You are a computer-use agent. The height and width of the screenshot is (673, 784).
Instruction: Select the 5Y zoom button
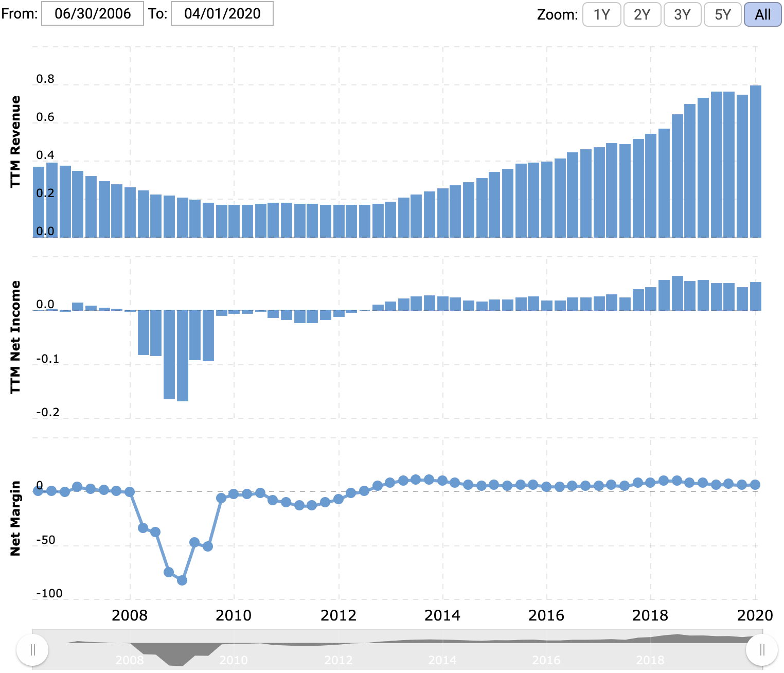723,14
